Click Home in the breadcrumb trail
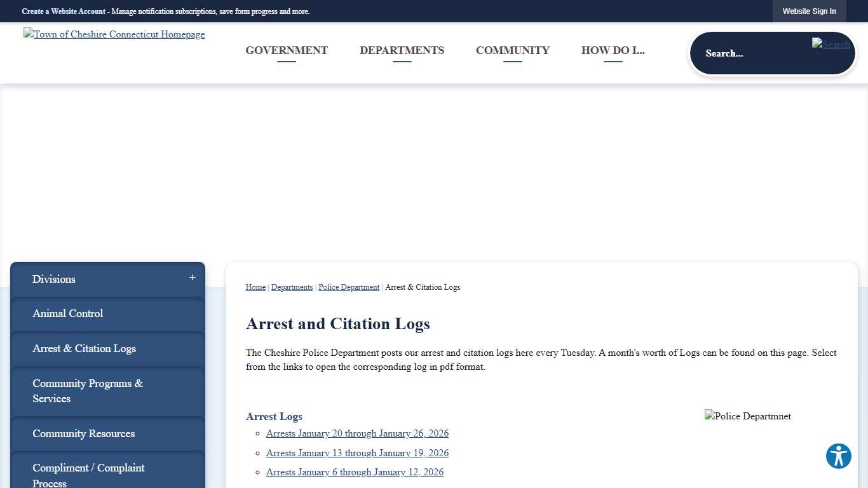The width and height of the screenshot is (868, 488). tap(255, 287)
